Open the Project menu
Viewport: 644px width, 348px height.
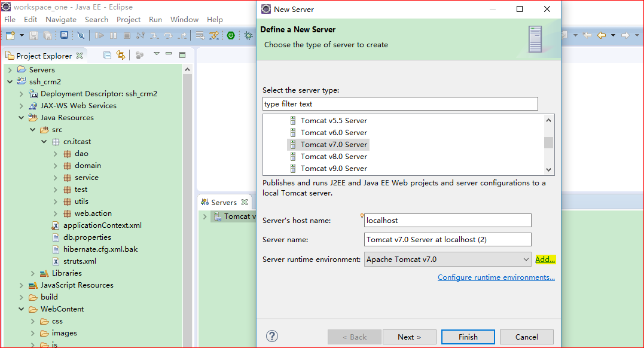click(128, 19)
